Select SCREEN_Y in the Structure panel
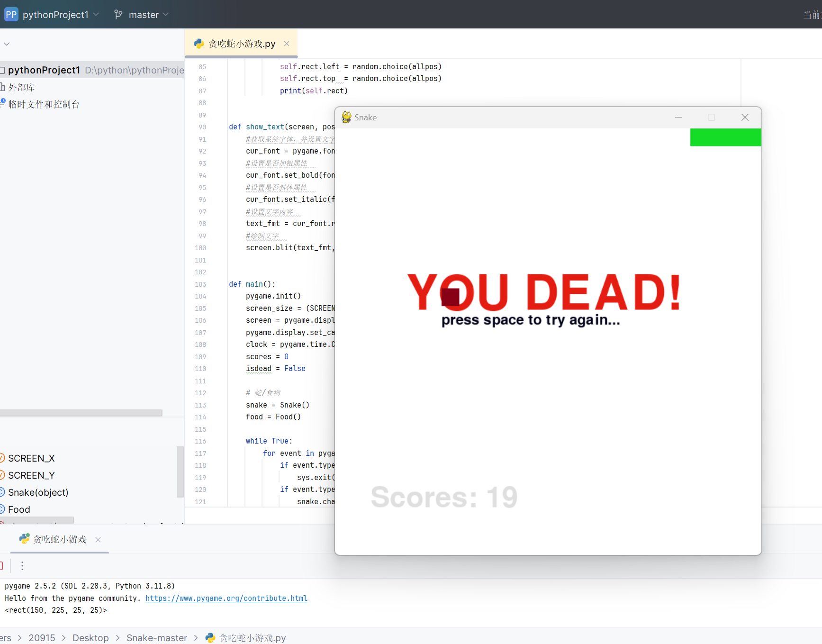 31,475
